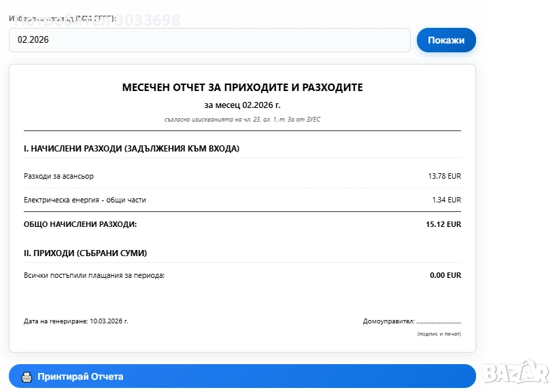Click the 15.12 EUR total amount
The image size is (557, 392).
pos(443,224)
